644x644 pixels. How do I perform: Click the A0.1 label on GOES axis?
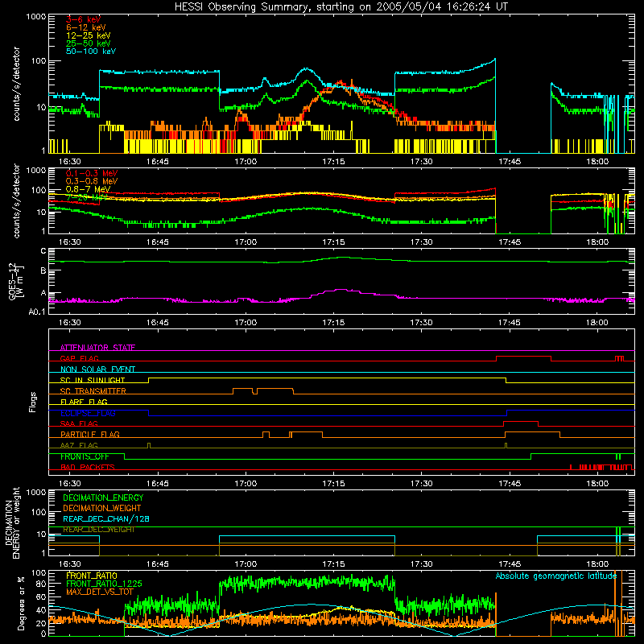click(x=37, y=312)
